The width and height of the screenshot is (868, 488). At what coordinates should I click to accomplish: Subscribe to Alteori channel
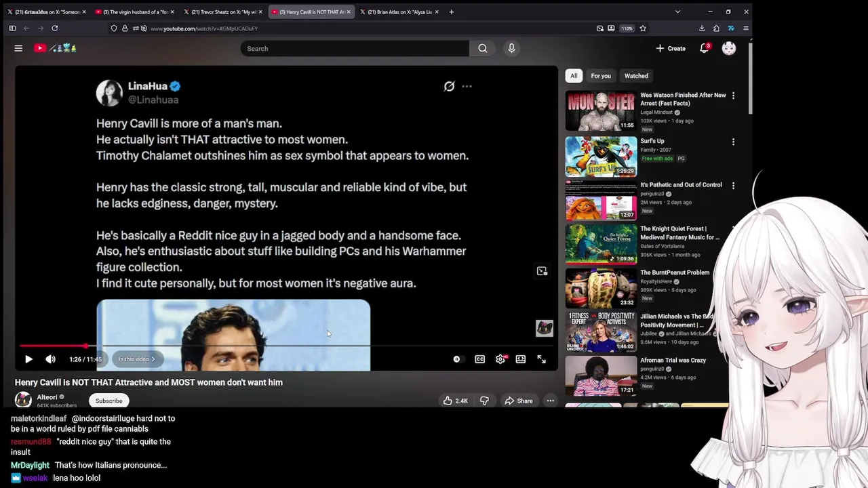pos(109,401)
